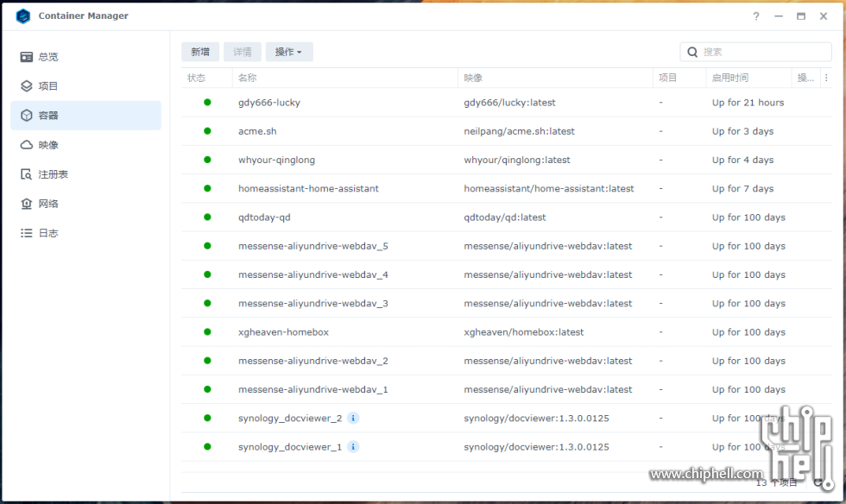Sort by the 项目 project column header

pos(679,78)
